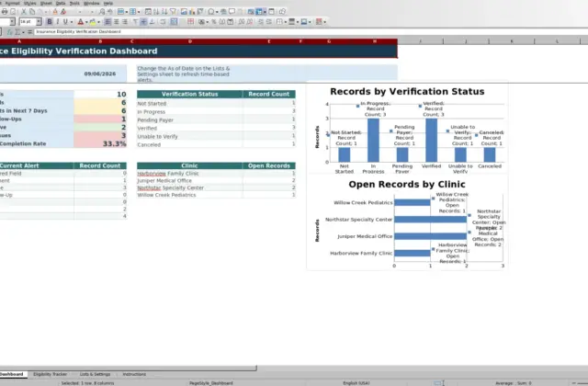Image resolution: width=588 pixels, height=386 pixels.
Task: Insert columns using the Column icon
Action: pos(132,12)
